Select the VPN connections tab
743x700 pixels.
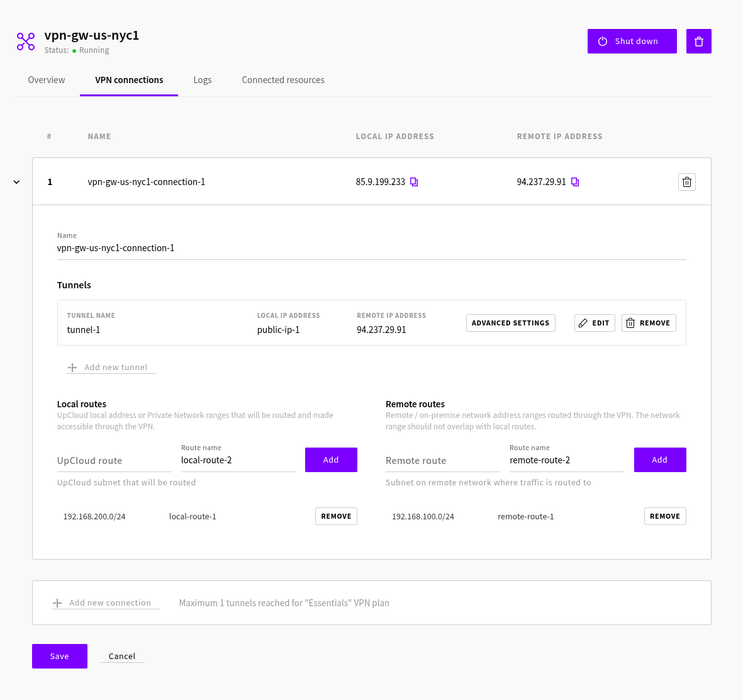point(129,80)
